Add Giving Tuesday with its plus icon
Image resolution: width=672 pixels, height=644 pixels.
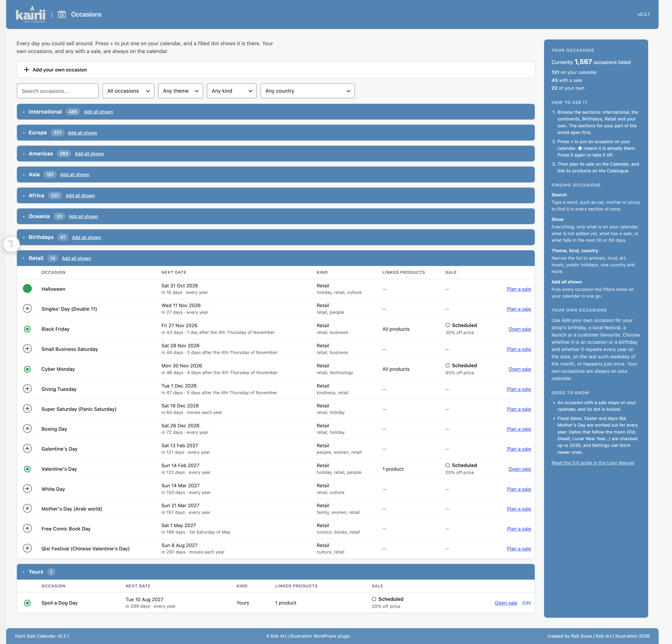[27, 389]
